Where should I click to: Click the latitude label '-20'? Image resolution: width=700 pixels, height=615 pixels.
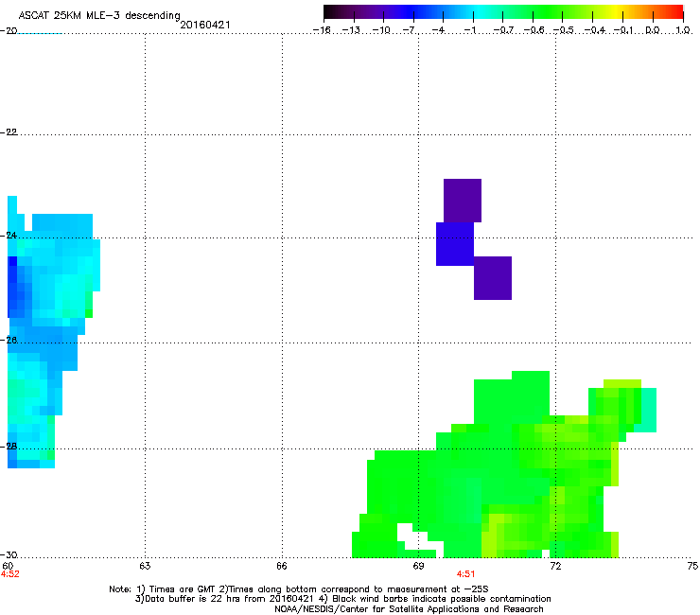click(x=9, y=30)
